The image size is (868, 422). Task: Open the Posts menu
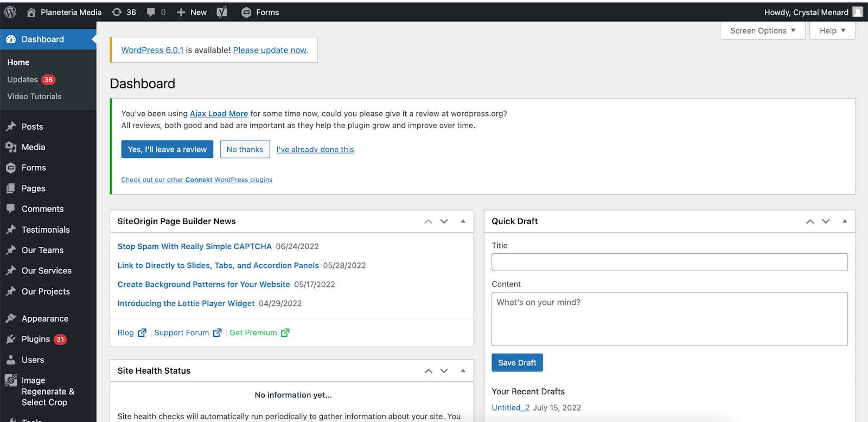(x=32, y=126)
